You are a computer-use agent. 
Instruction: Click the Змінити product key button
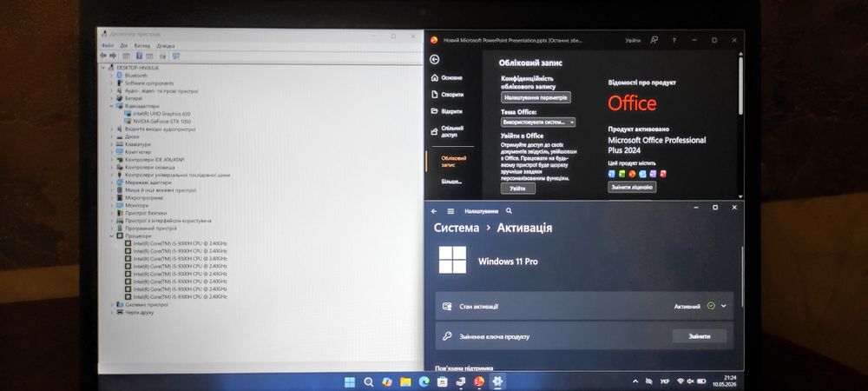[x=699, y=336]
